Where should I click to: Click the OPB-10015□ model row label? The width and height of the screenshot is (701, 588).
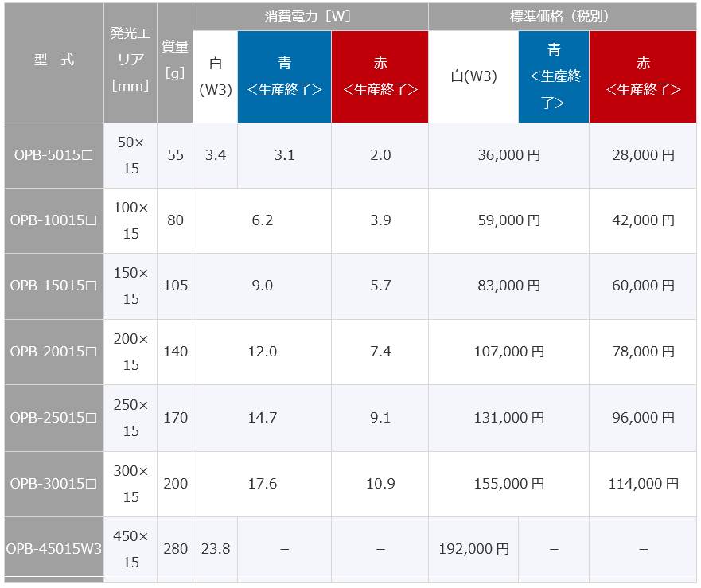click(x=54, y=220)
